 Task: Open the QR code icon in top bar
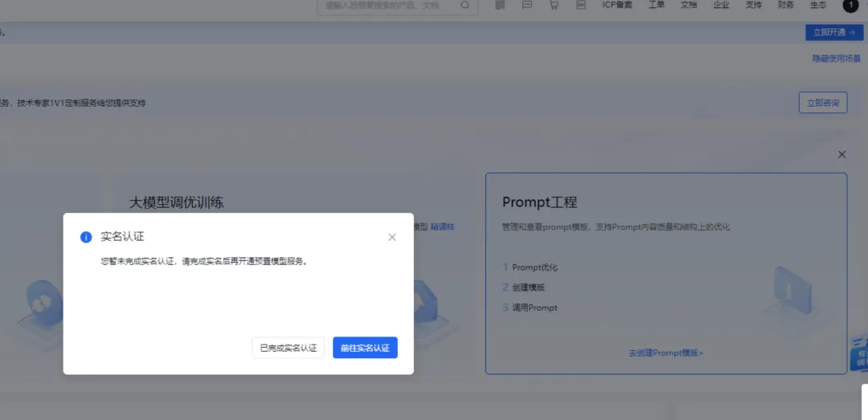501,5
